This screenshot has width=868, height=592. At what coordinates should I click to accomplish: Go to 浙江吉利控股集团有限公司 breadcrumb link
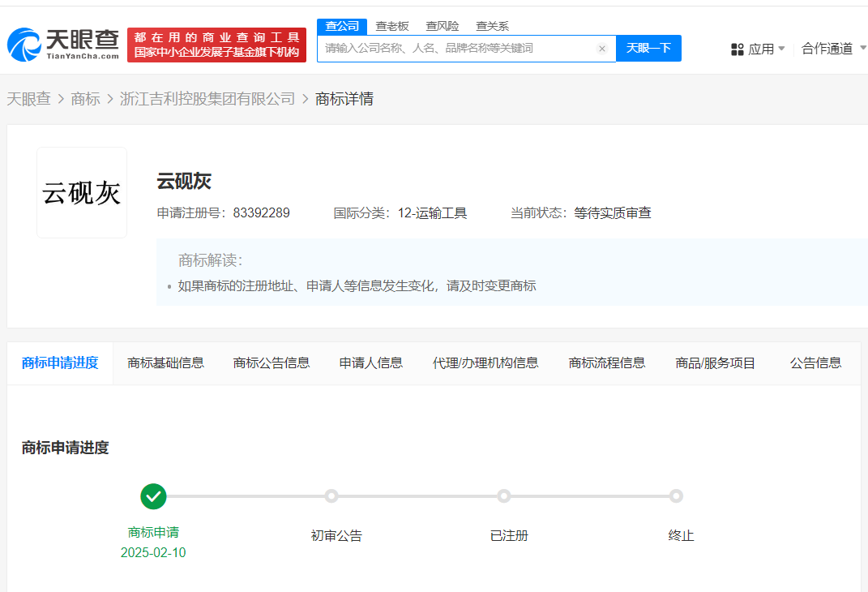(207, 99)
